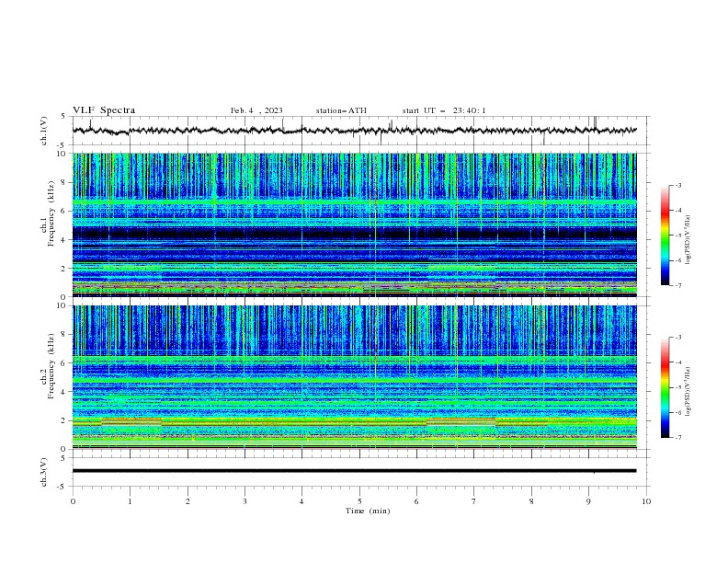This screenshot has width=728, height=563.
Task: Click time-axis tick label "3"
Action: point(245,501)
